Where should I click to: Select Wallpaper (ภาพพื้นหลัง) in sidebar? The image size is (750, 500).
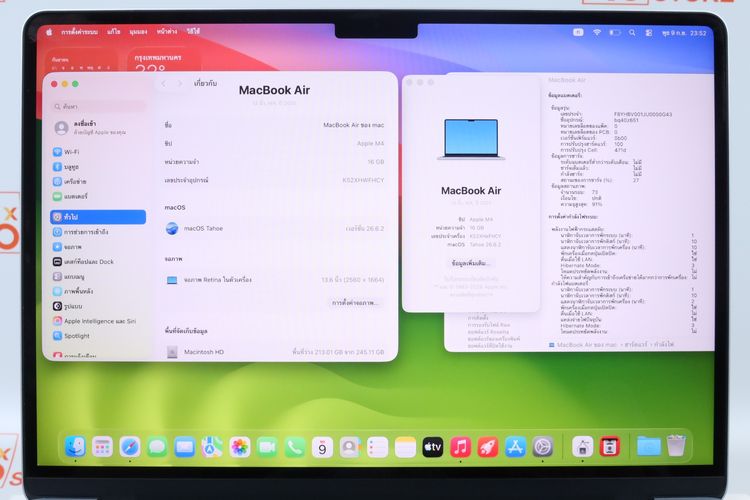click(x=98, y=291)
